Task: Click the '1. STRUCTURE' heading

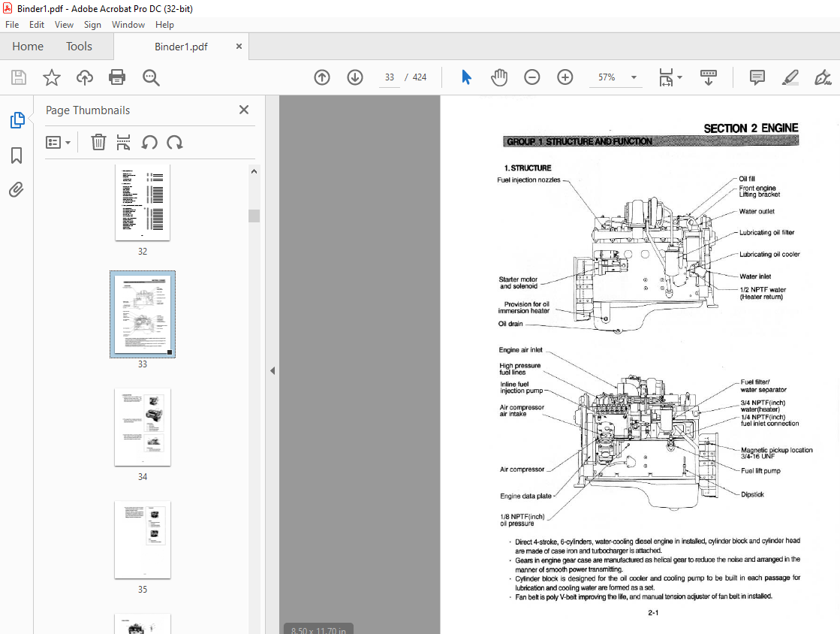Action: pos(528,168)
